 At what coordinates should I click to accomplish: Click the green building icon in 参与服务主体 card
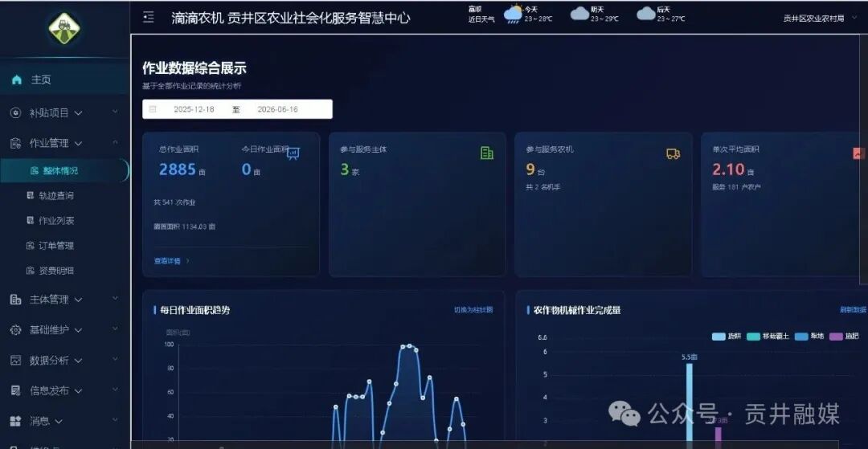[x=487, y=153]
